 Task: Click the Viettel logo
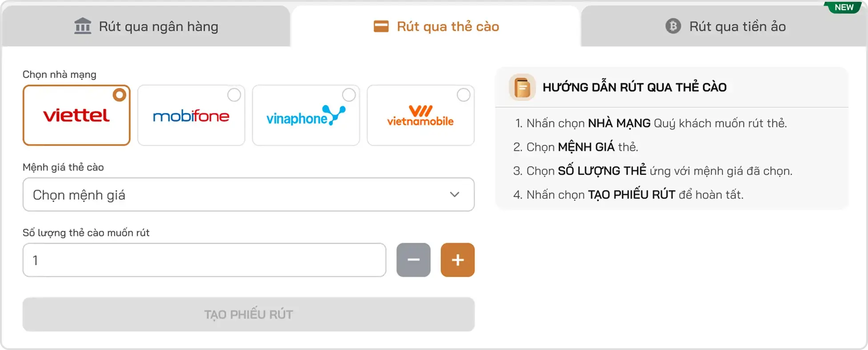[76, 116]
